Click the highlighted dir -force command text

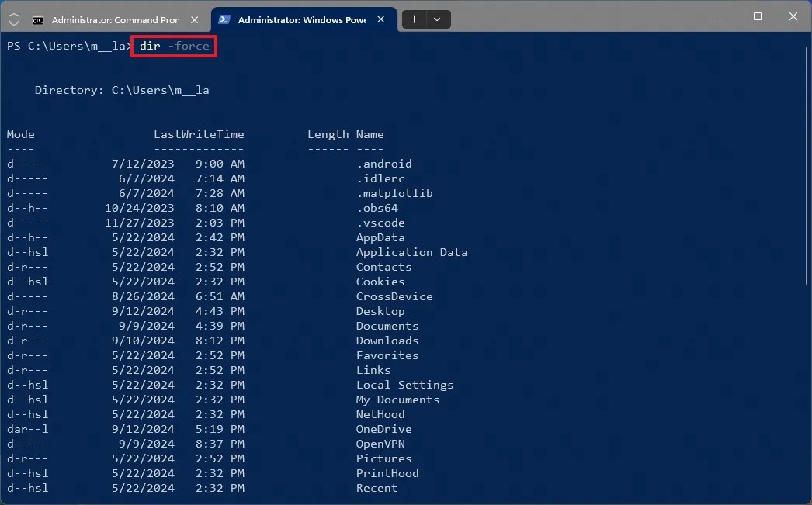click(173, 46)
